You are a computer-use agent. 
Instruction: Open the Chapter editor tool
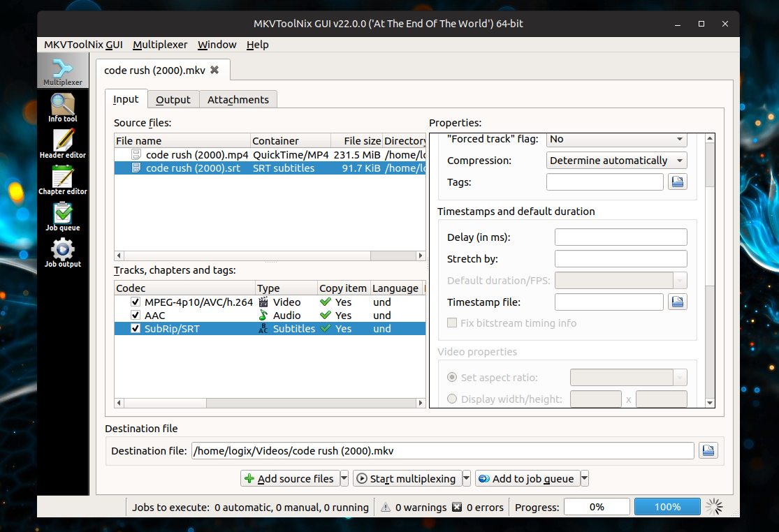tap(63, 180)
